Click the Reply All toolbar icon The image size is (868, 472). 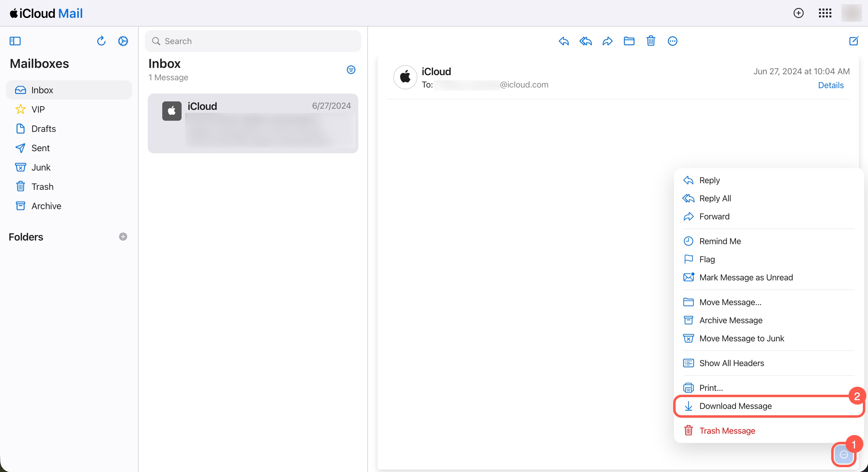tap(586, 41)
